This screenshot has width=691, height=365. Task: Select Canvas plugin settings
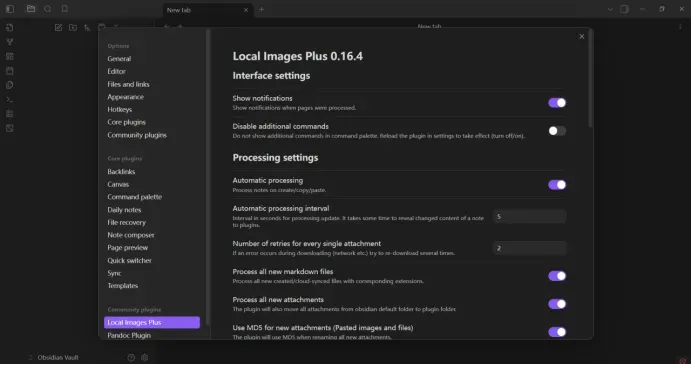pyautogui.click(x=118, y=184)
